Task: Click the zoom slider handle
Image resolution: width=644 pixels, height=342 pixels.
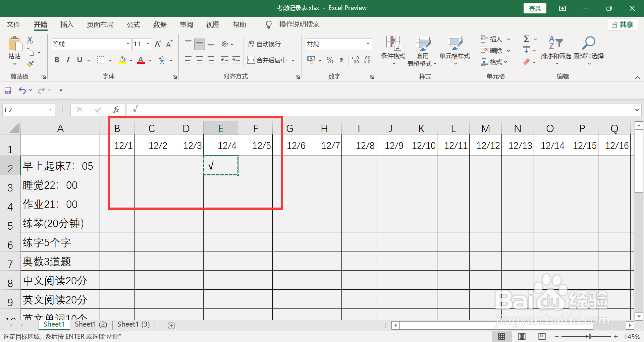Action: 590,336
